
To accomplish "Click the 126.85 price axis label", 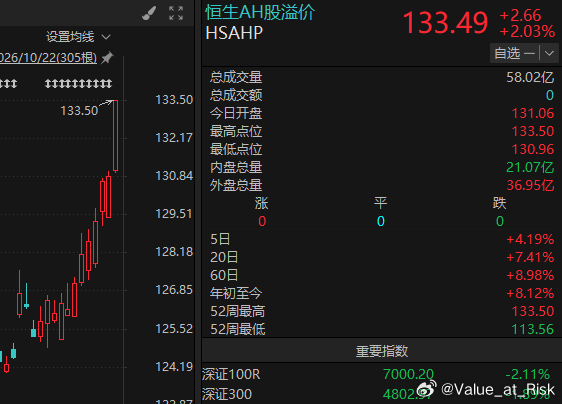I will [x=174, y=290].
